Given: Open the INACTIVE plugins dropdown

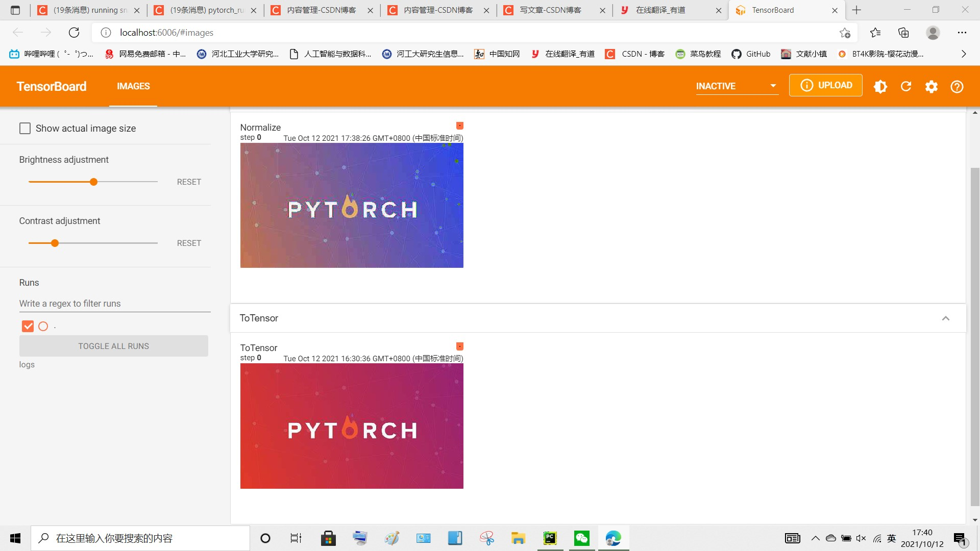Looking at the screenshot, I should click(x=736, y=86).
